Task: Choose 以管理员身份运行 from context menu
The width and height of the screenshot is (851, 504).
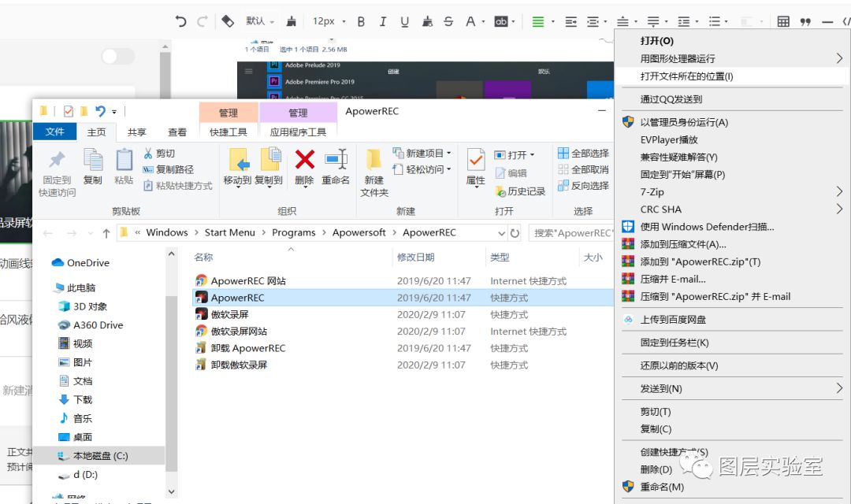Action: coord(733,122)
